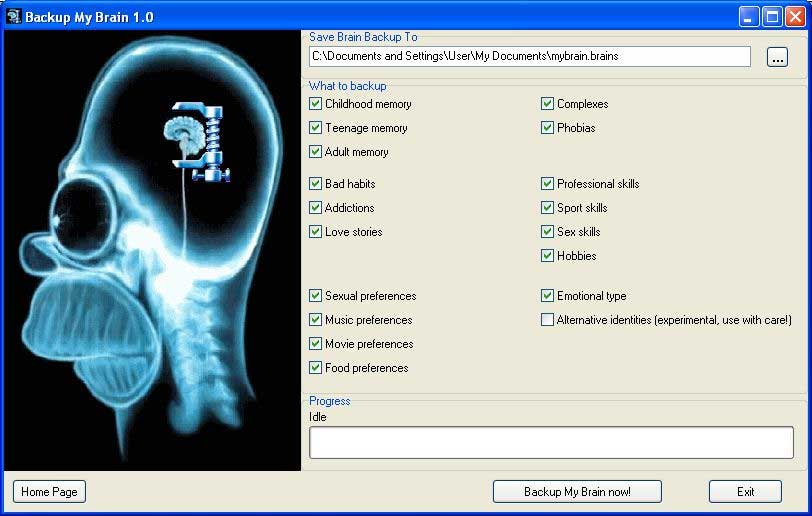Image resolution: width=812 pixels, height=516 pixels.
Task: Minimize the Backup My Brain window
Action: pyautogui.click(x=748, y=17)
